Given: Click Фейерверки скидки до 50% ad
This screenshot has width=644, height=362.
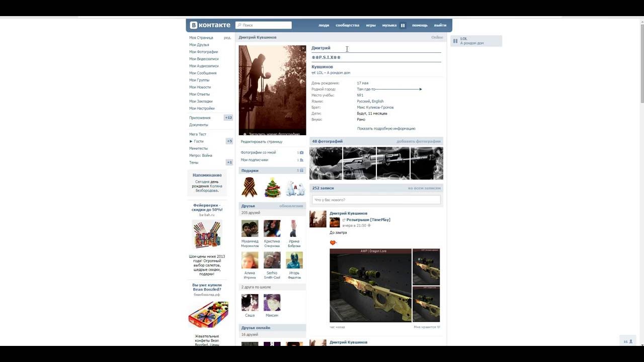Looking at the screenshot, I should [207, 208].
